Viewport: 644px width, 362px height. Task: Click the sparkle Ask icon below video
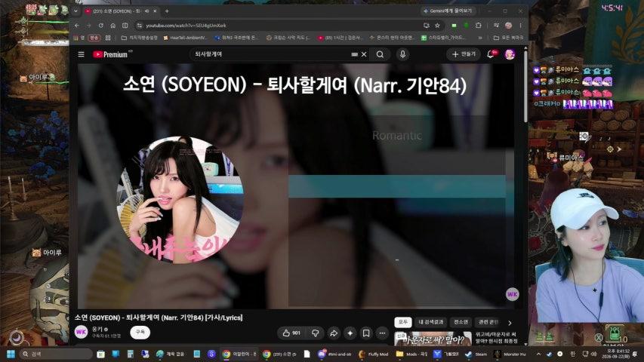click(x=350, y=333)
